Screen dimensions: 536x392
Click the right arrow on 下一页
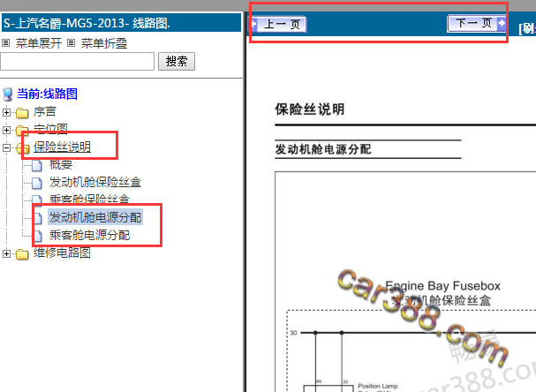[502, 23]
